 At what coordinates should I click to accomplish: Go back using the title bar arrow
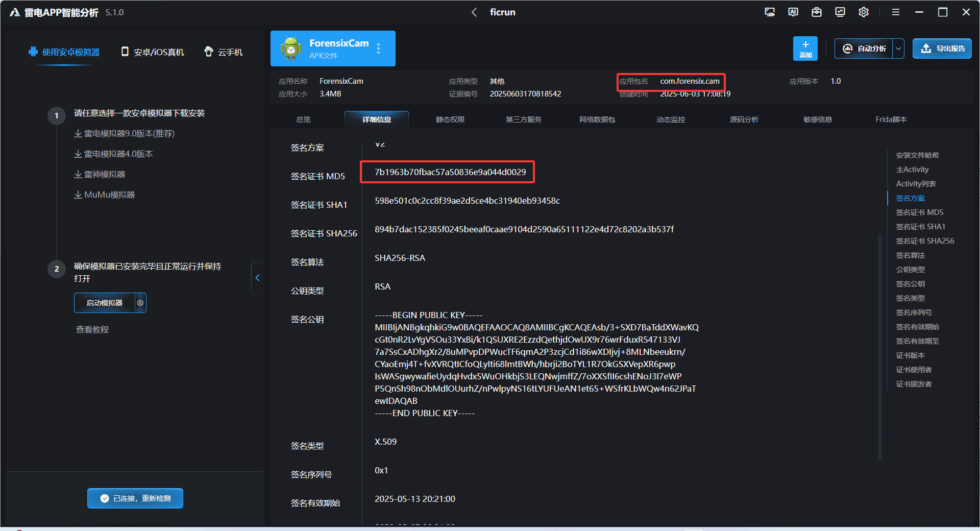[474, 12]
